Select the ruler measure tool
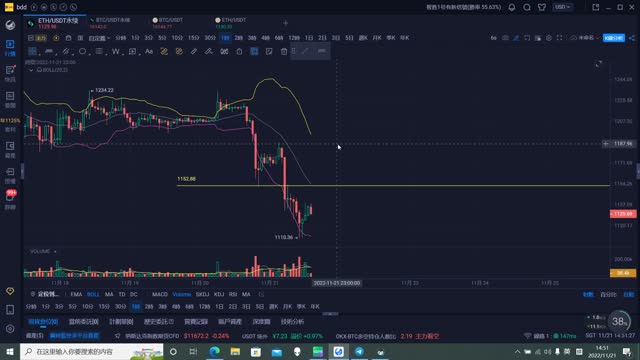This screenshot has height=360, width=640. click(194, 51)
